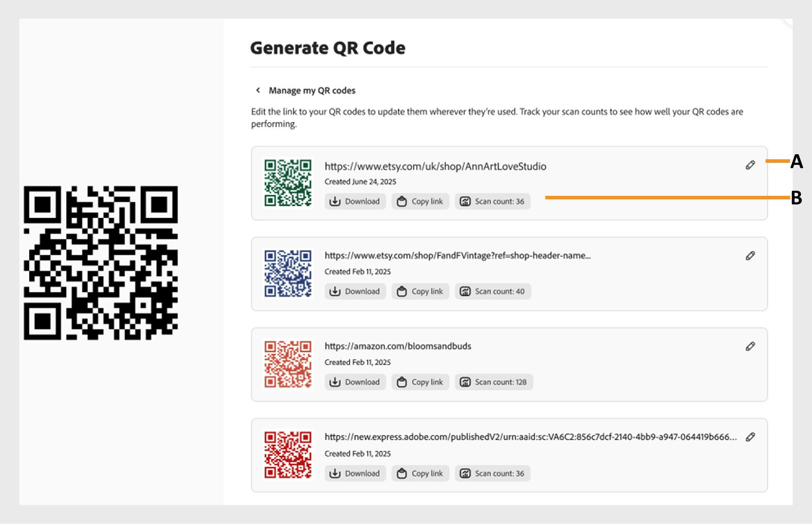This screenshot has width=812, height=524.
Task: Open Scan count: 40 stats
Action: pyautogui.click(x=493, y=292)
